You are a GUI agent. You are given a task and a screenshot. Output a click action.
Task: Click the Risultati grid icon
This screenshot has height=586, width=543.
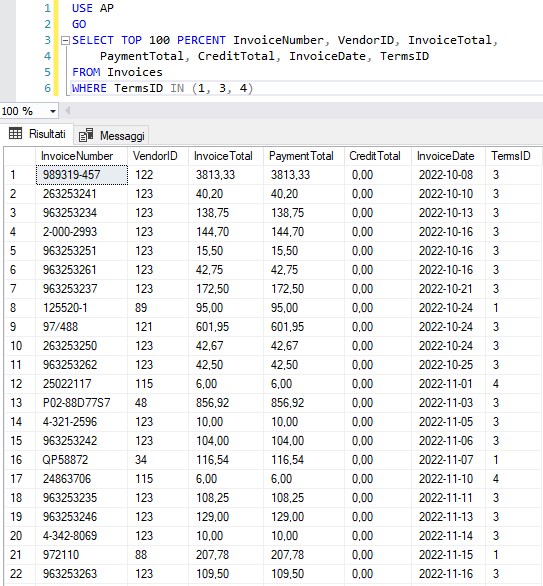tap(15, 133)
